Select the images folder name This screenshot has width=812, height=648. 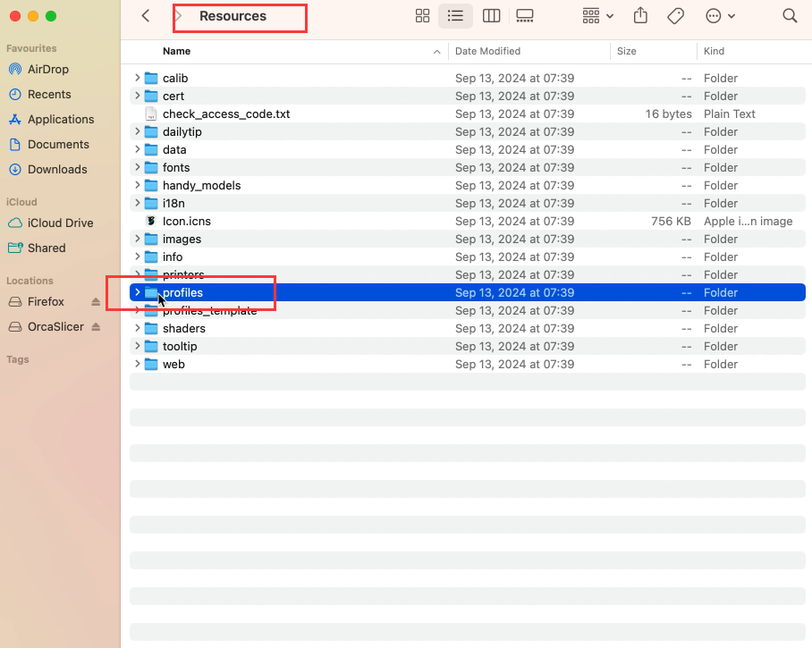click(182, 240)
